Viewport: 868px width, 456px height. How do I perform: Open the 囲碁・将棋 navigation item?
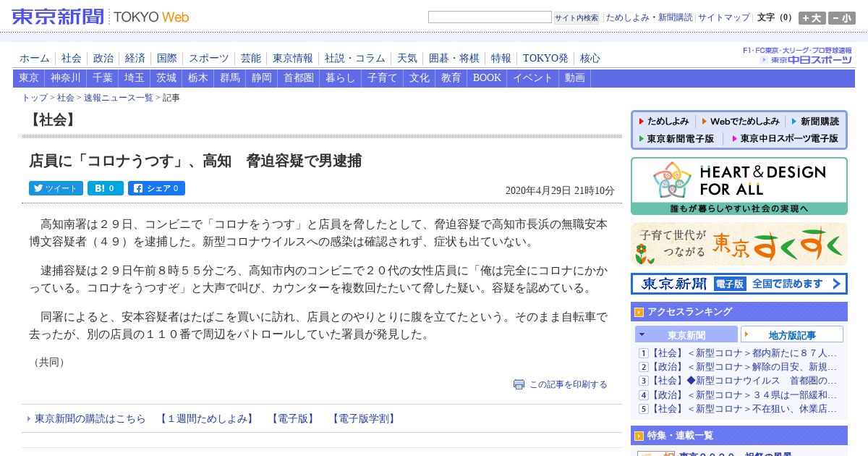[454, 59]
